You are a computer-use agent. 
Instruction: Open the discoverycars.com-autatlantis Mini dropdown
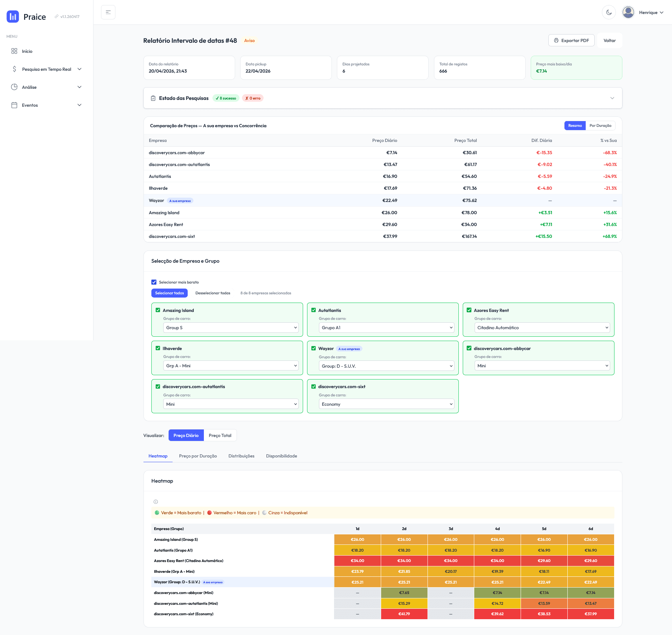tap(231, 404)
